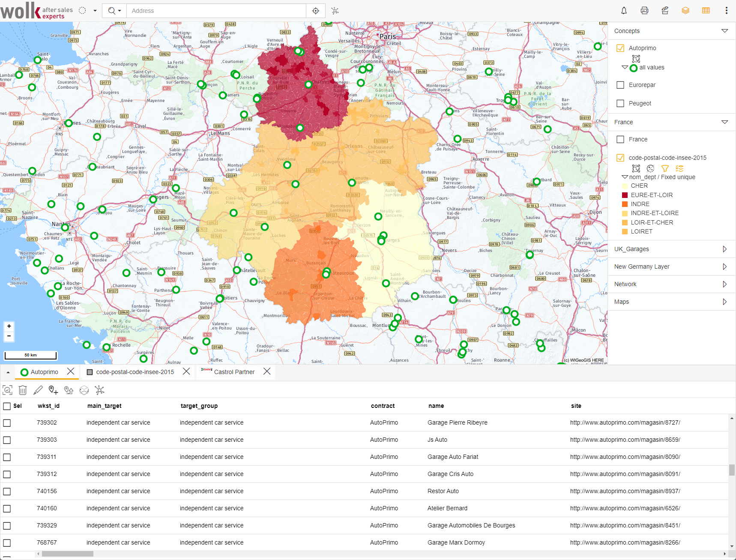Click the dashed circle selection icon
This screenshot has height=560, width=736.
[x=83, y=11]
